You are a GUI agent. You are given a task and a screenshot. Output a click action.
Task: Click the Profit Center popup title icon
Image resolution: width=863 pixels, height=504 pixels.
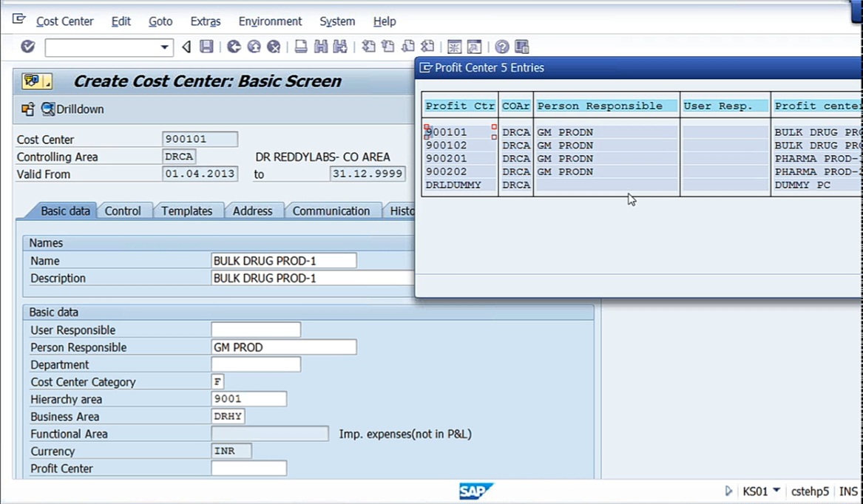pyautogui.click(x=425, y=68)
